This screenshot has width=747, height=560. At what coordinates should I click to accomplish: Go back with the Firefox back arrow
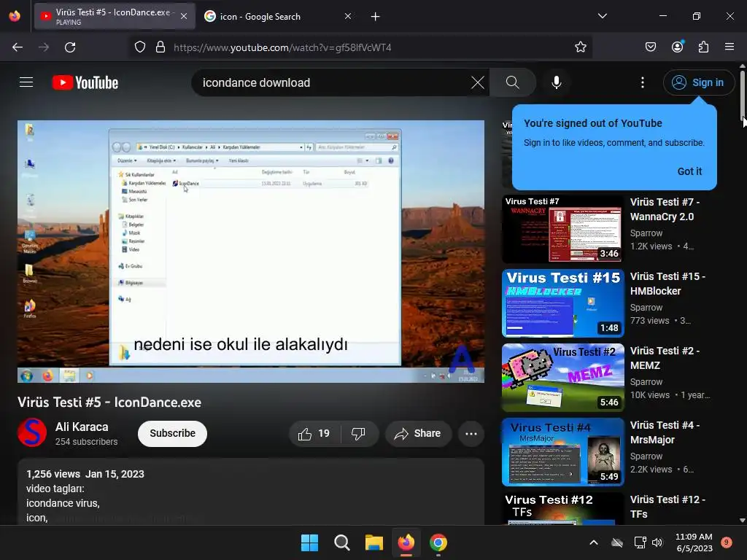18,47
